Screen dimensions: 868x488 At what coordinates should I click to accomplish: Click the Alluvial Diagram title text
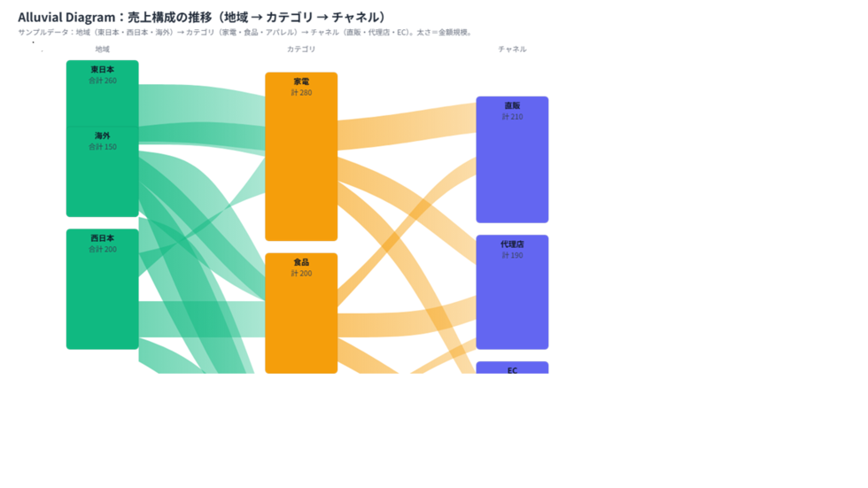pos(202,17)
